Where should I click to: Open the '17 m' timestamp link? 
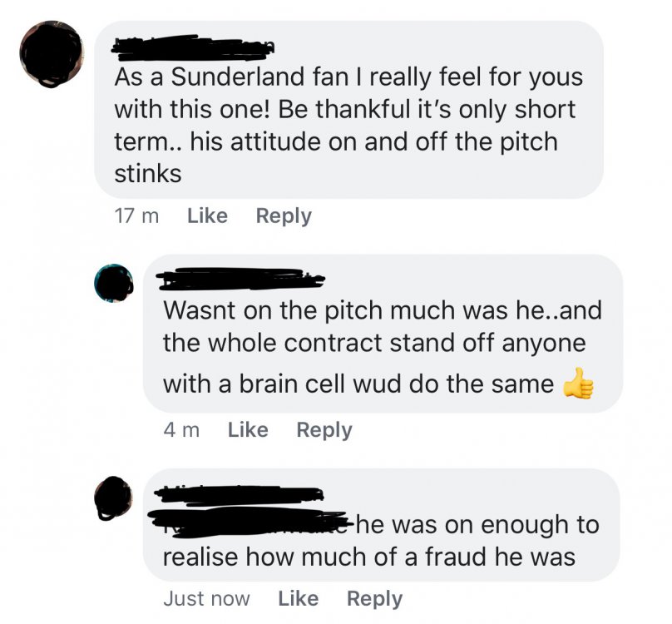(x=136, y=216)
